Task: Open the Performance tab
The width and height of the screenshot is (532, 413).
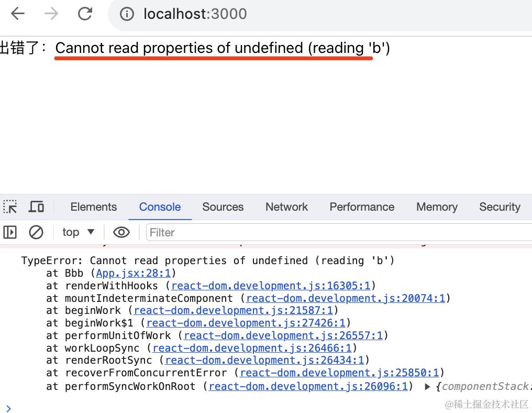Action: pos(362,207)
